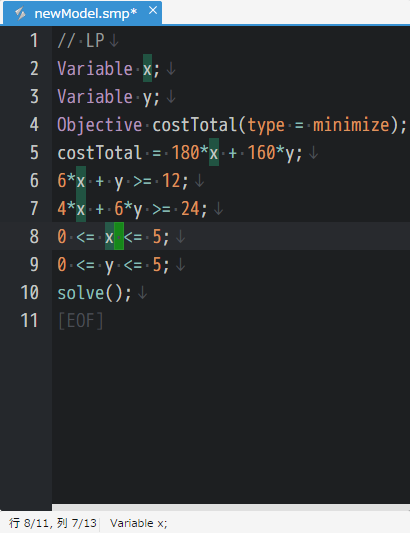Click 'Variable' keyword on line 2
The height and width of the screenshot is (533, 410).
pyautogui.click(x=95, y=69)
